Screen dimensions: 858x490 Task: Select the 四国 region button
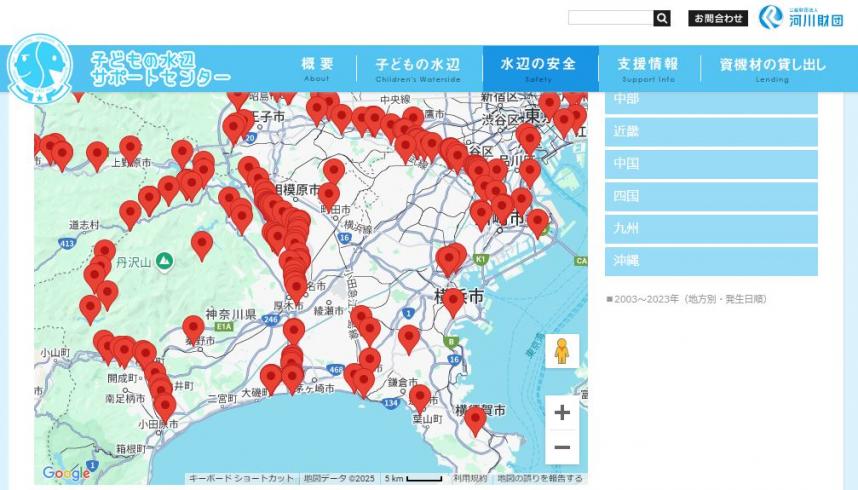coord(711,197)
